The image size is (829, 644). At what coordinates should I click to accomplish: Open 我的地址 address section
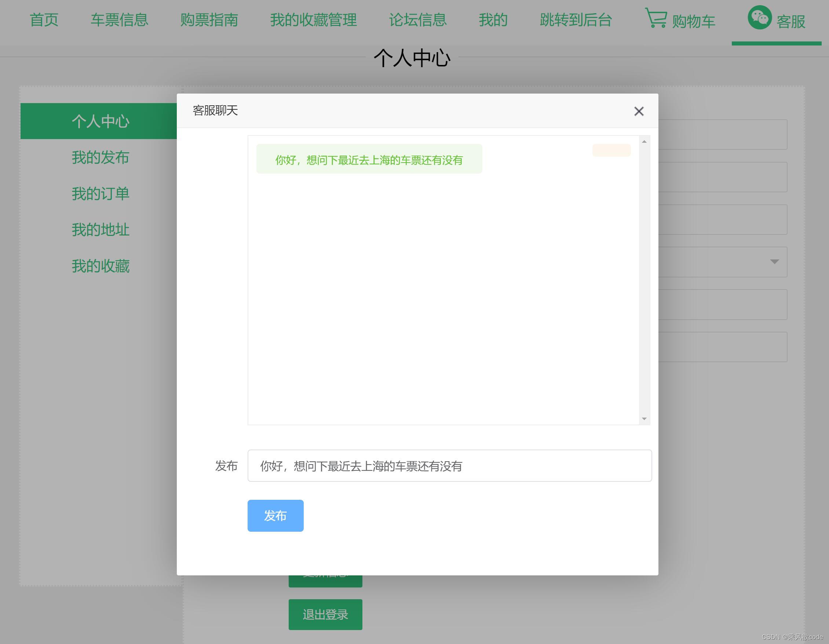coord(101,229)
